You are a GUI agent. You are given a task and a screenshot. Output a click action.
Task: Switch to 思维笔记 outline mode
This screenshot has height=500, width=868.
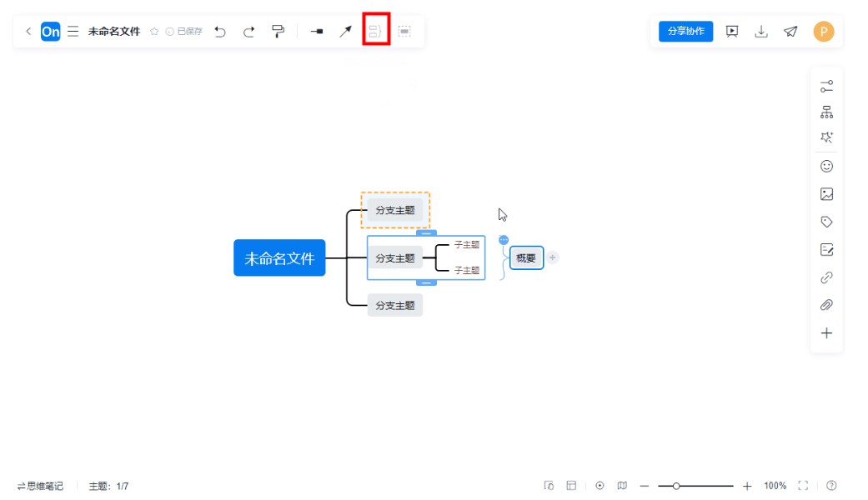point(40,486)
